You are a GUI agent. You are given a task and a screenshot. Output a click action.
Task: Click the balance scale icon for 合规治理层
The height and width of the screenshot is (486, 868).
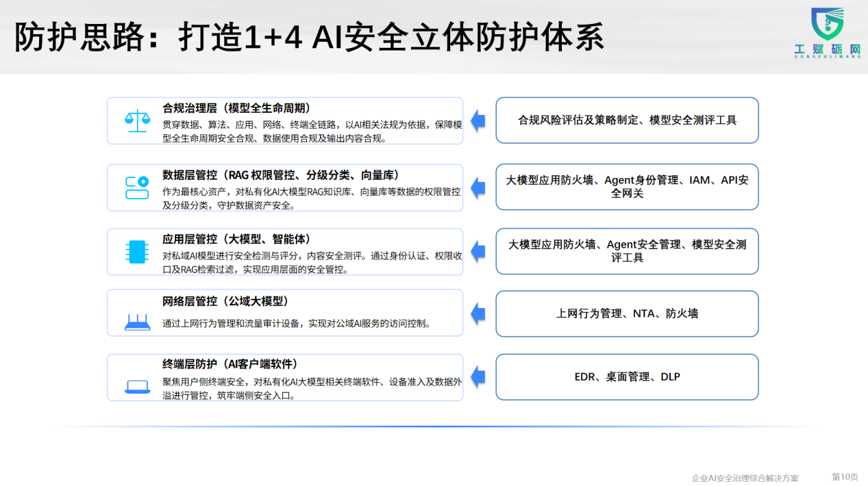coord(137,120)
